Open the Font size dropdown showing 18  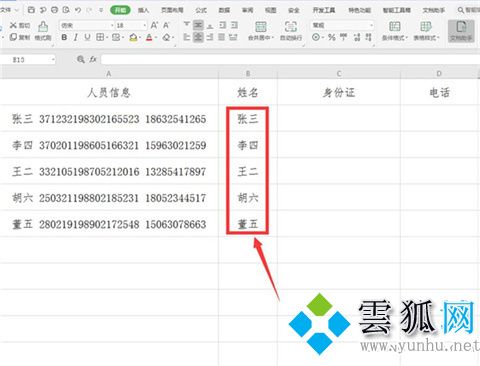coord(145,25)
